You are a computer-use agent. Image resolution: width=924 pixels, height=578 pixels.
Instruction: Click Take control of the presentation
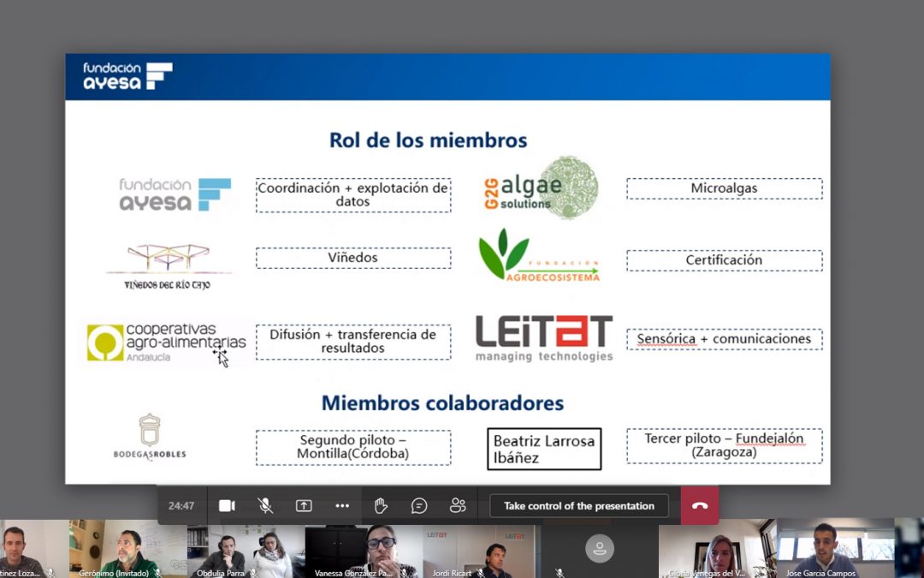coord(579,506)
